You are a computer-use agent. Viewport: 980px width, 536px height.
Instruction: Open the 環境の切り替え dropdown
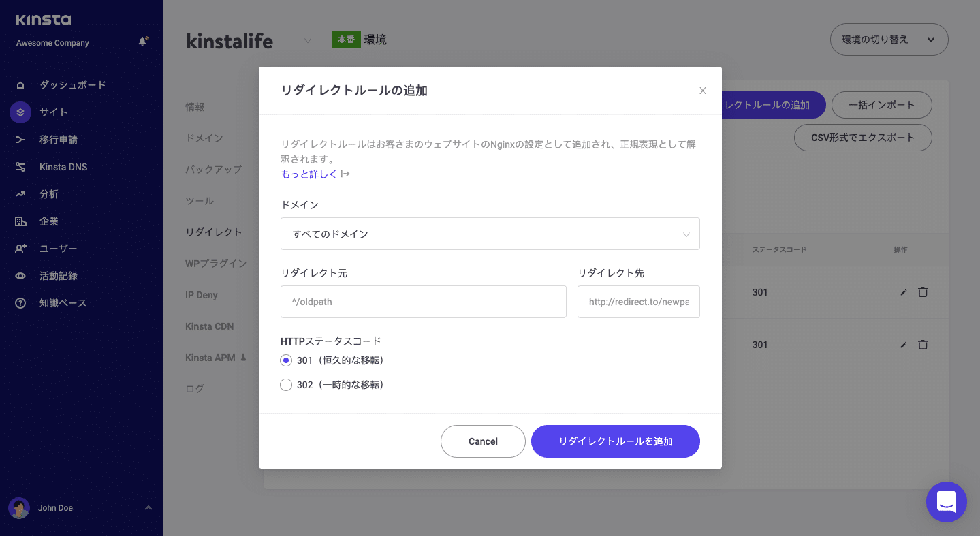point(889,39)
